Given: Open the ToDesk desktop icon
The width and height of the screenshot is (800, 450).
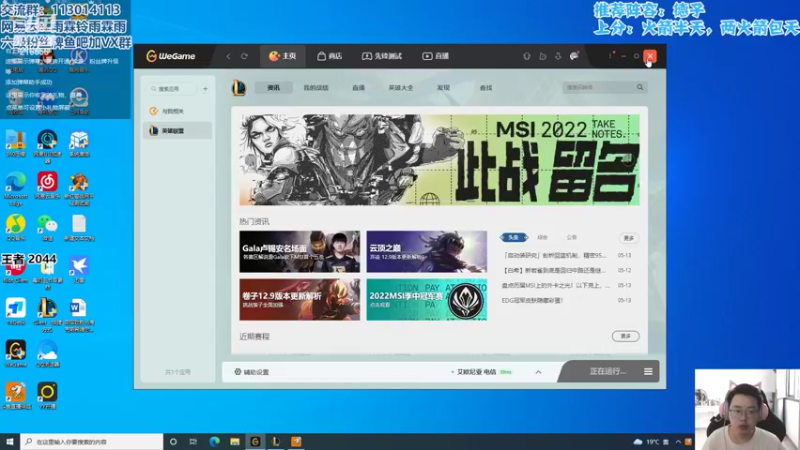Looking at the screenshot, I should [16, 311].
